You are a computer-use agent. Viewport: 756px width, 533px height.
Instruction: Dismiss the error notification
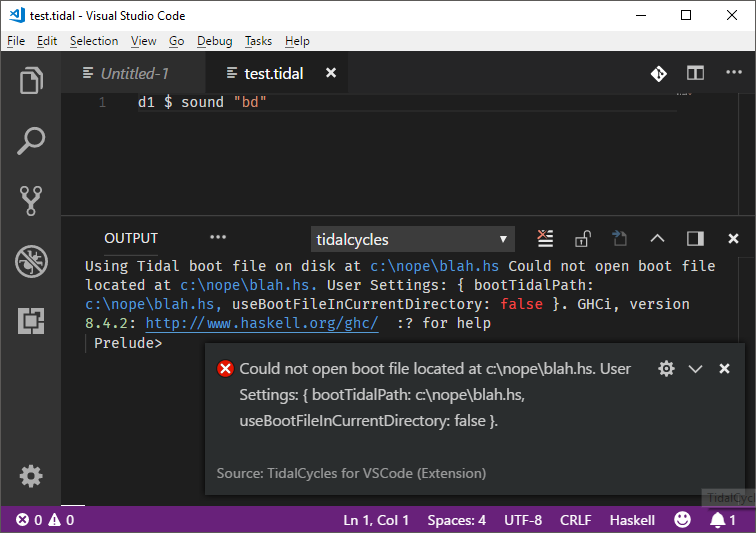click(x=724, y=369)
